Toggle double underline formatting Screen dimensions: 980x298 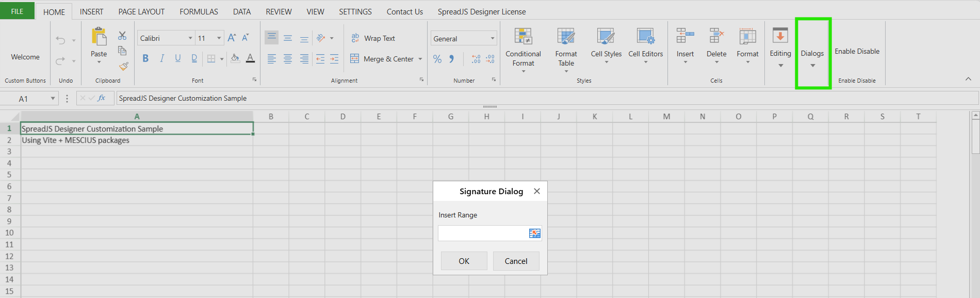(194, 58)
